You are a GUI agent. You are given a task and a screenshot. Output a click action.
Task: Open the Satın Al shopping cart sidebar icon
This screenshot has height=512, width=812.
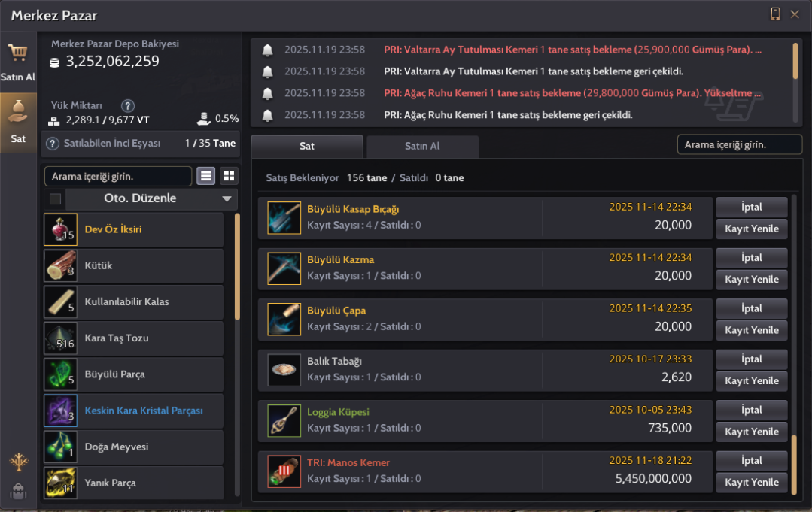[18, 61]
